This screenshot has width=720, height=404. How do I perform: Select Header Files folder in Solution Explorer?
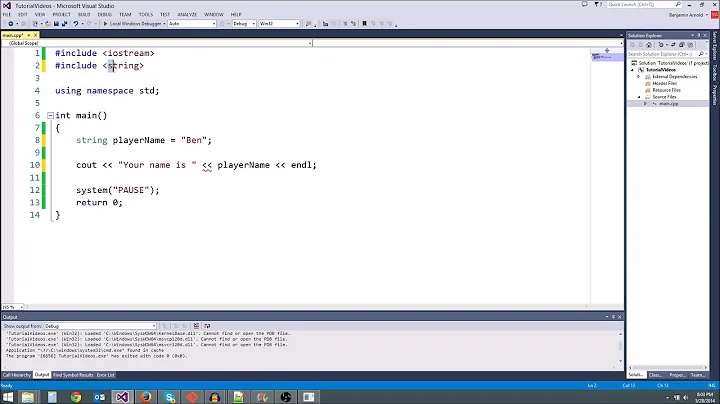tap(664, 84)
